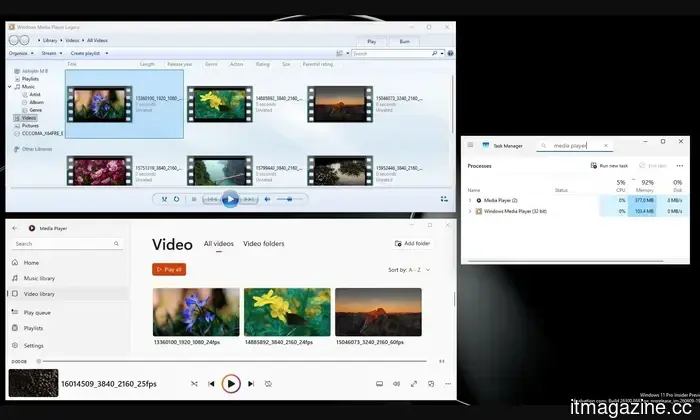Image resolution: width=700 pixels, height=420 pixels.
Task: Open 13360100_1920_1080_24fps thumbnail in Media Player
Action: [x=196, y=312]
